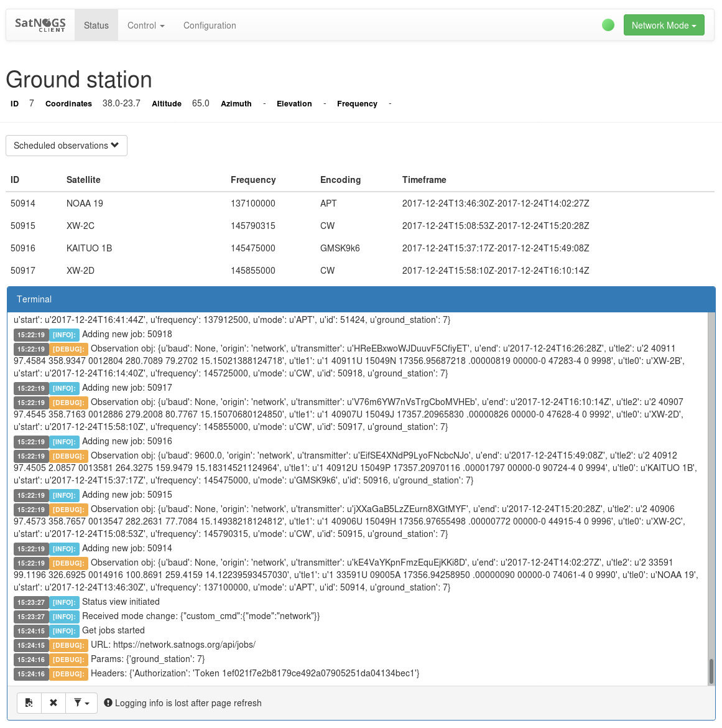Click the Headers Authorization Token log line

click(255, 673)
